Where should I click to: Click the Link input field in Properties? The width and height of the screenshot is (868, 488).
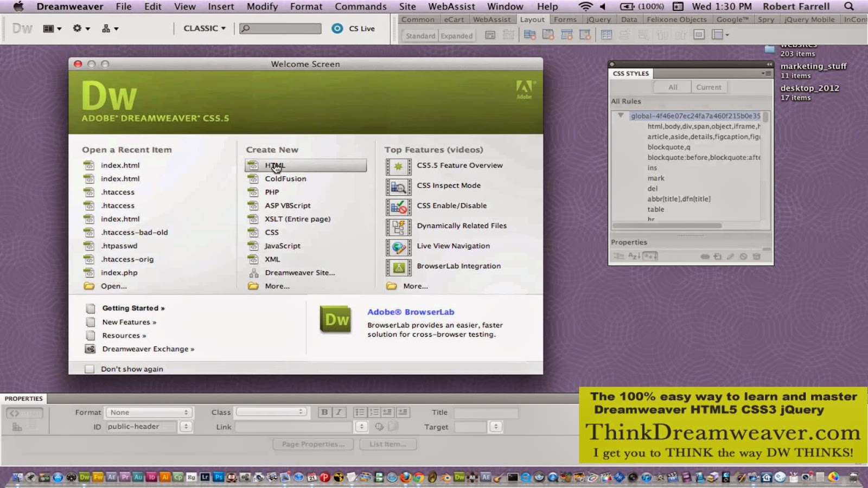pos(295,427)
